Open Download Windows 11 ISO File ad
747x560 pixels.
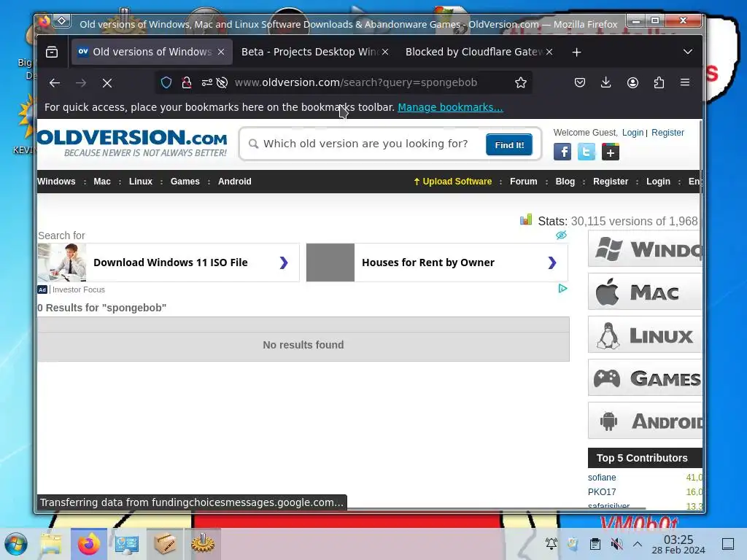(x=169, y=262)
